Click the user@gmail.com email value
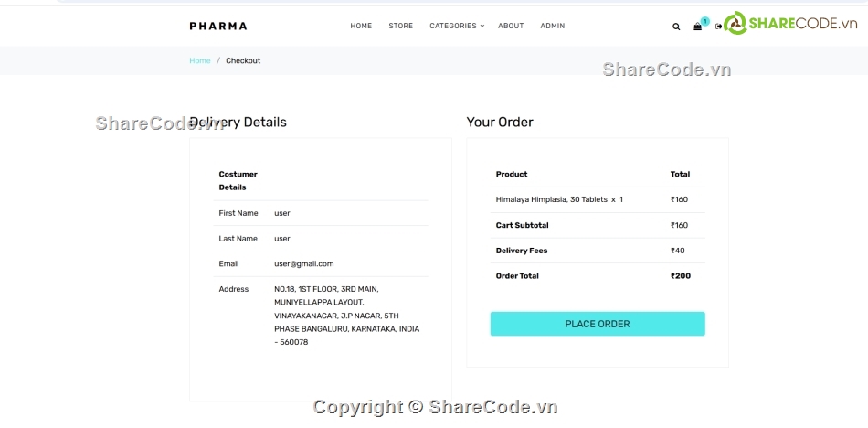 tap(303, 263)
